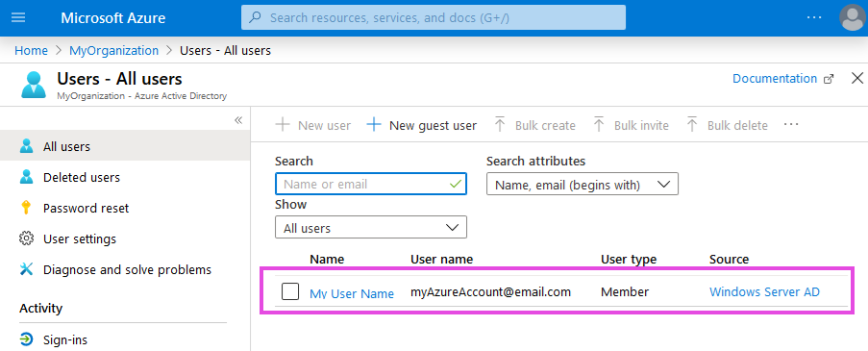
Task: Click the Microsoft Azure title
Action: (x=112, y=17)
